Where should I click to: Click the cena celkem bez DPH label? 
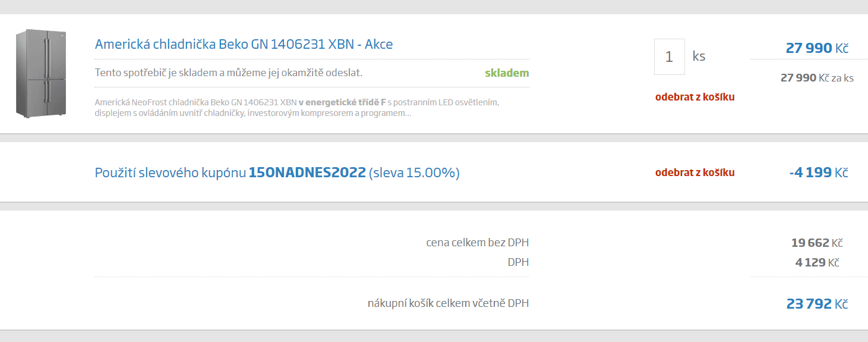[x=477, y=243]
